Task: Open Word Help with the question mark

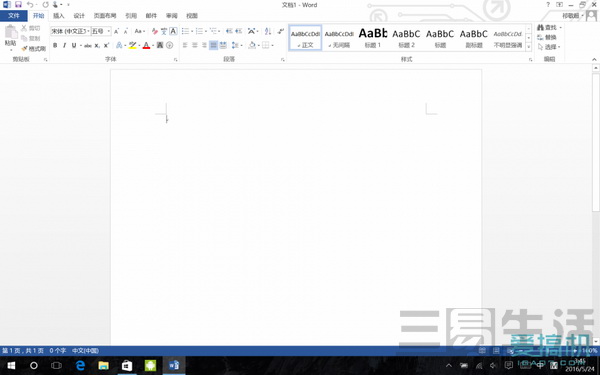Action: (x=548, y=5)
